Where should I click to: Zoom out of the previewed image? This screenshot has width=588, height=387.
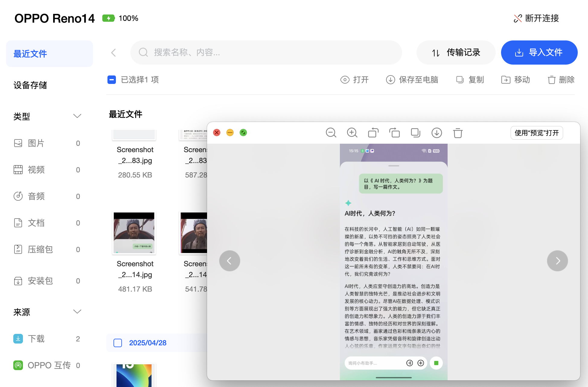pos(331,133)
